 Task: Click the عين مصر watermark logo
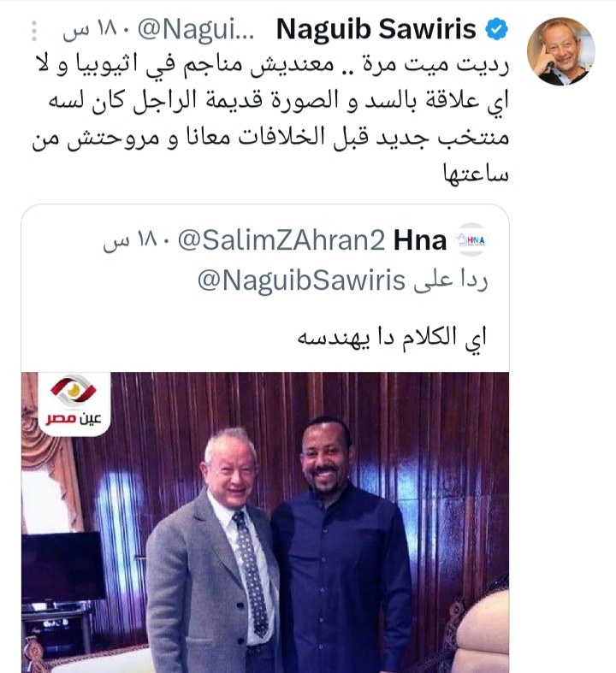click(x=74, y=402)
